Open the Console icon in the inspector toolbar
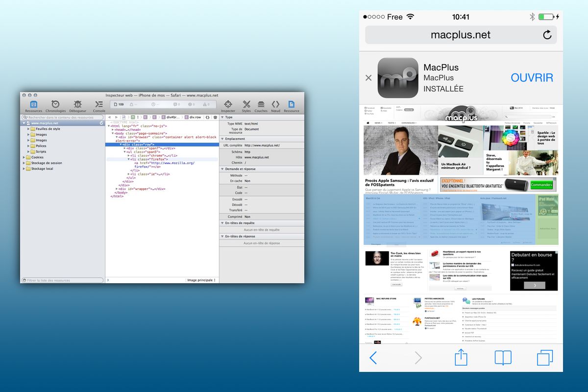 [99, 104]
